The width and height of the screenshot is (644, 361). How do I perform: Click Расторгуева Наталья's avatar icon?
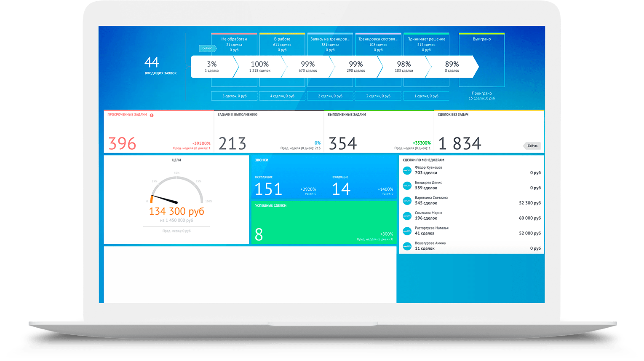(x=407, y=231)
